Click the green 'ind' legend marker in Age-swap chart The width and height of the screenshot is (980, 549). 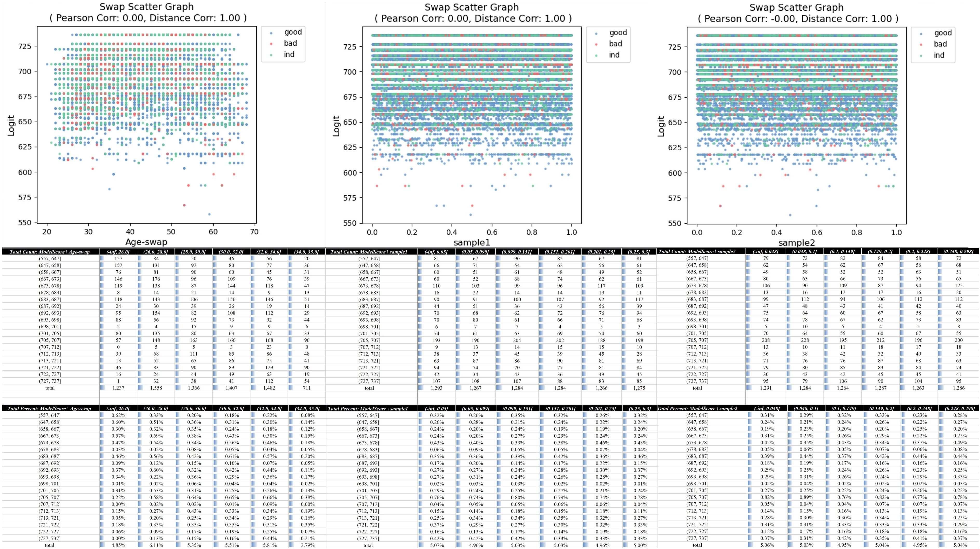[x=271, y=55]
